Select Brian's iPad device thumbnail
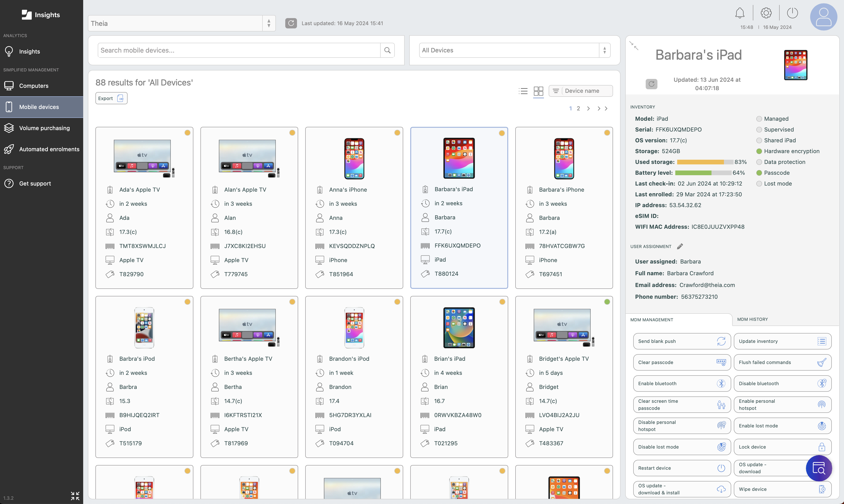 point(459,327)
